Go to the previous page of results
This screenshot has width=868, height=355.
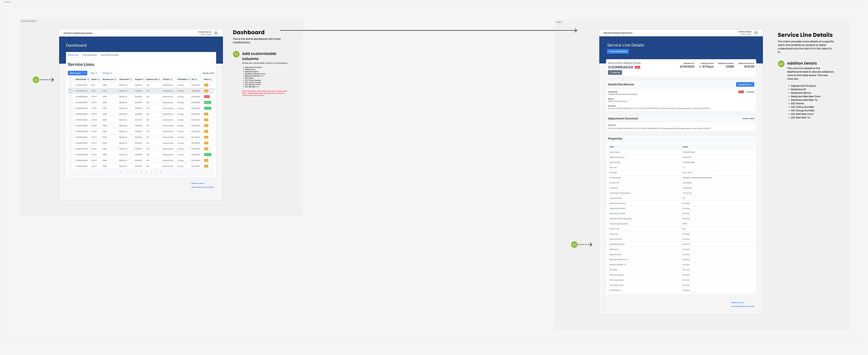(x=126, y=172)
